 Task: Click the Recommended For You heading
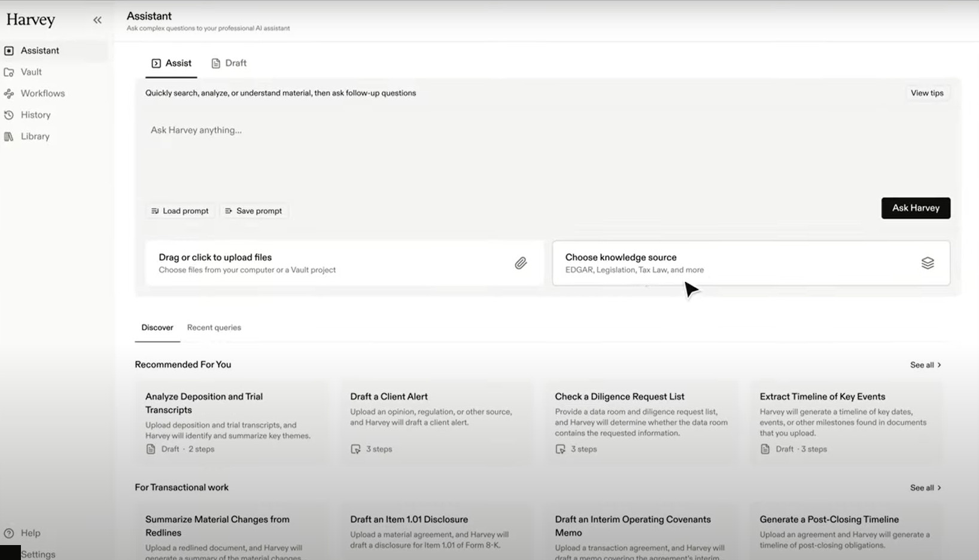183,365
